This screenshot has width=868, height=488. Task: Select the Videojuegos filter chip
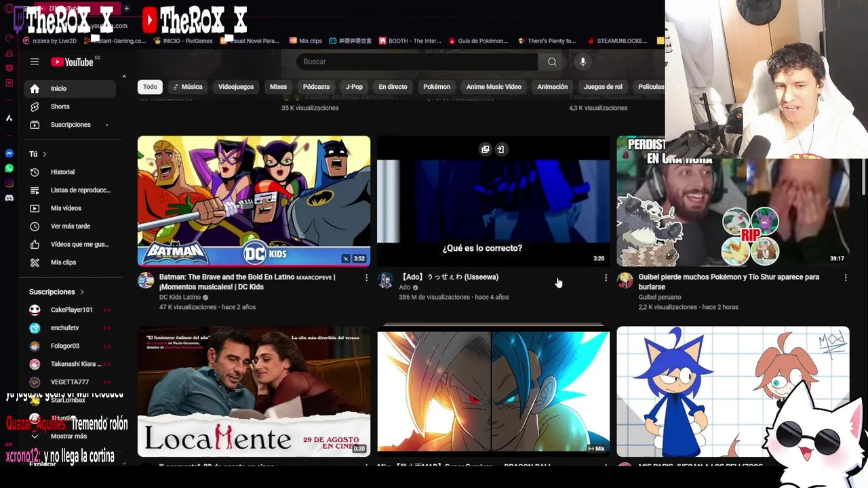[236, 87]
